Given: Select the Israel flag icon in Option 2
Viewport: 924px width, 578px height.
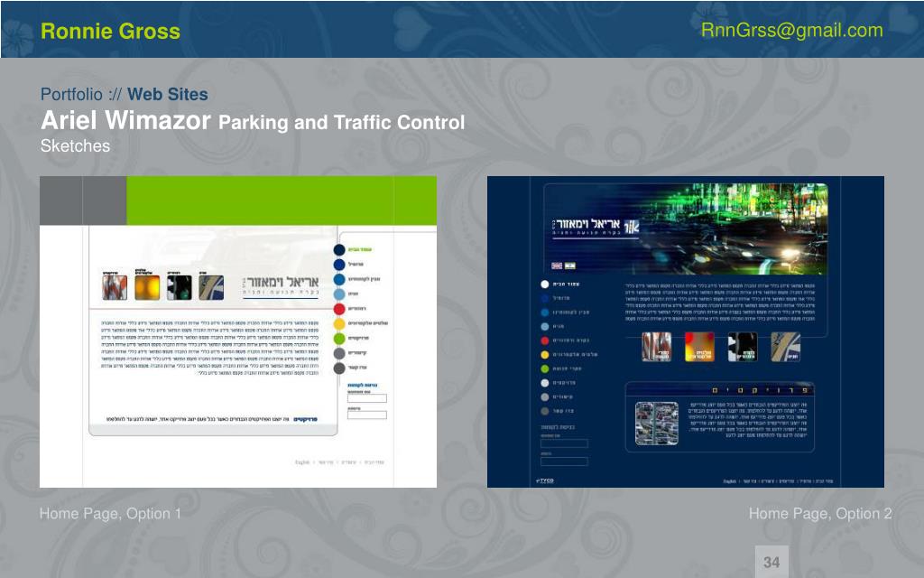Looking at the screenshot, I should [570, 266].
